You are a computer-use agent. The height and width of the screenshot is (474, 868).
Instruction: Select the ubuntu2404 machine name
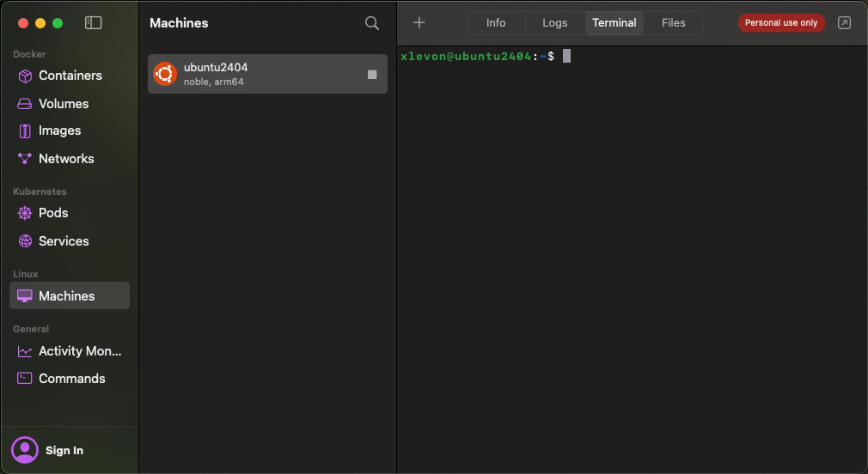point(216,68)
